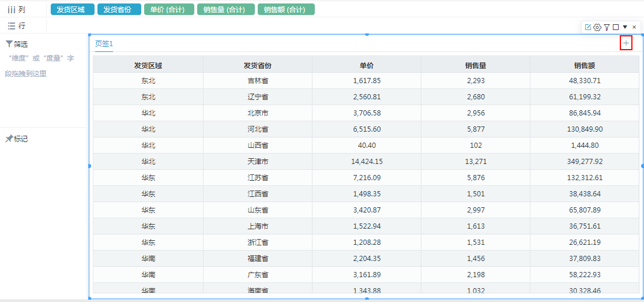The image size is (644, 302).
Task: Click the 华南 cell in 福建省 row
Action: [148, 258]
